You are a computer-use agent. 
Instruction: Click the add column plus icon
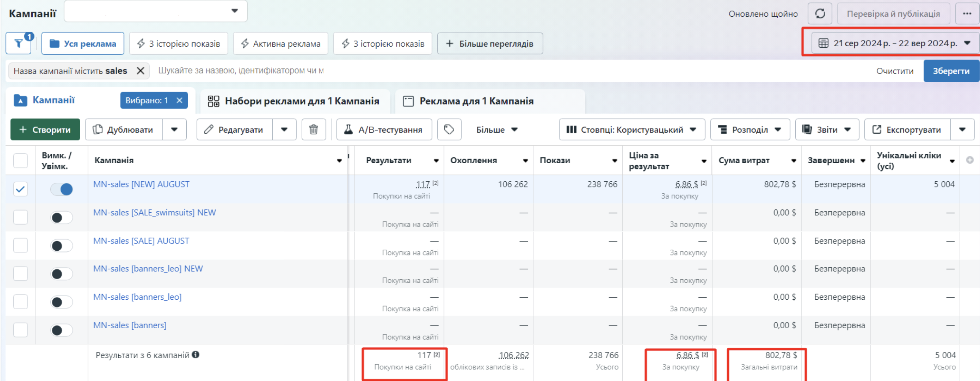click(970, 160)
